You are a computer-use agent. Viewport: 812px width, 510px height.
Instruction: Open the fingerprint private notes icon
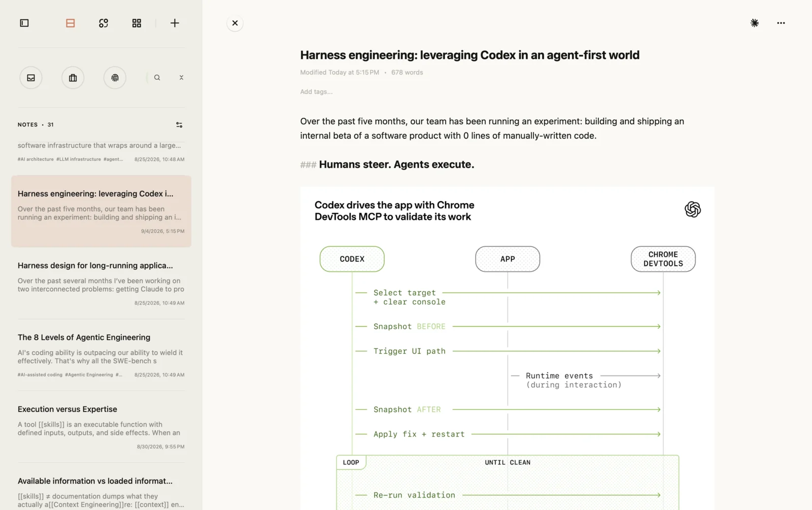(115, 78)
